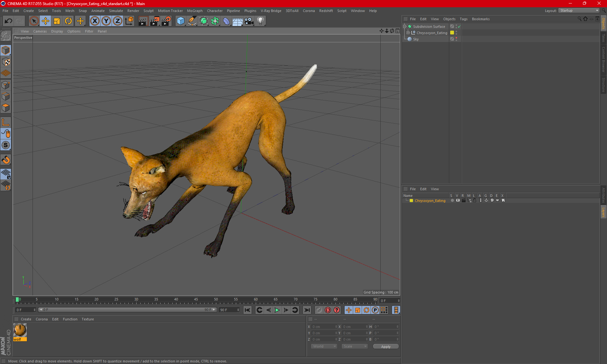
Task: Add a Camera object
Action: [x=249, y=21]
